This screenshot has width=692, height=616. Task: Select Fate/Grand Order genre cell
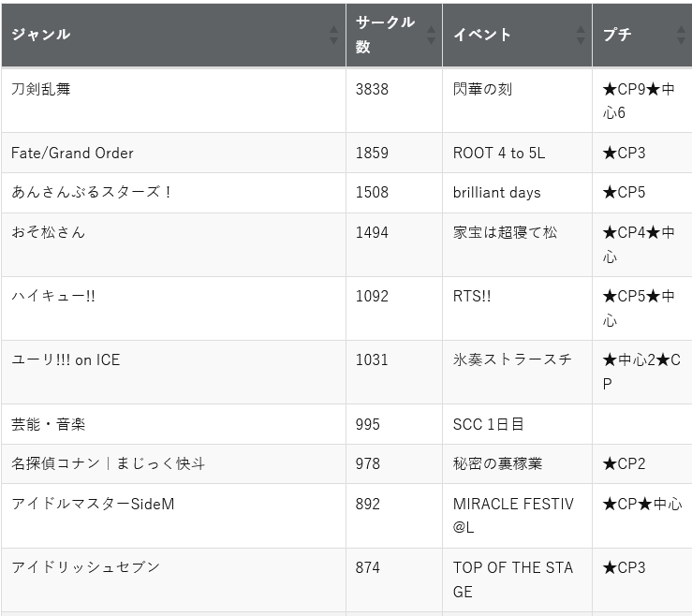pyautogui.click(x=174, y=153)
